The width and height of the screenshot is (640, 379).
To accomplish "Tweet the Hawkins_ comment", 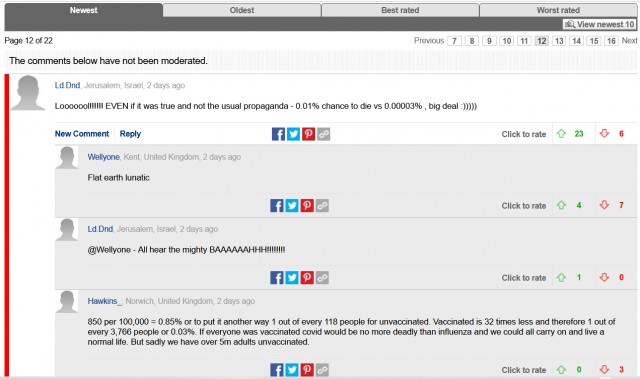I will [x=291, y=370].
